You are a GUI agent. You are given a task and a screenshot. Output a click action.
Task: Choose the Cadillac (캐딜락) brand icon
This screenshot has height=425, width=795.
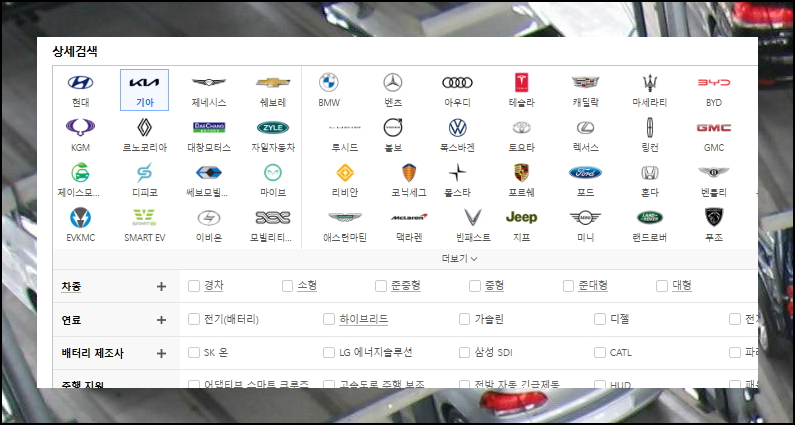(x=586, y=82)
